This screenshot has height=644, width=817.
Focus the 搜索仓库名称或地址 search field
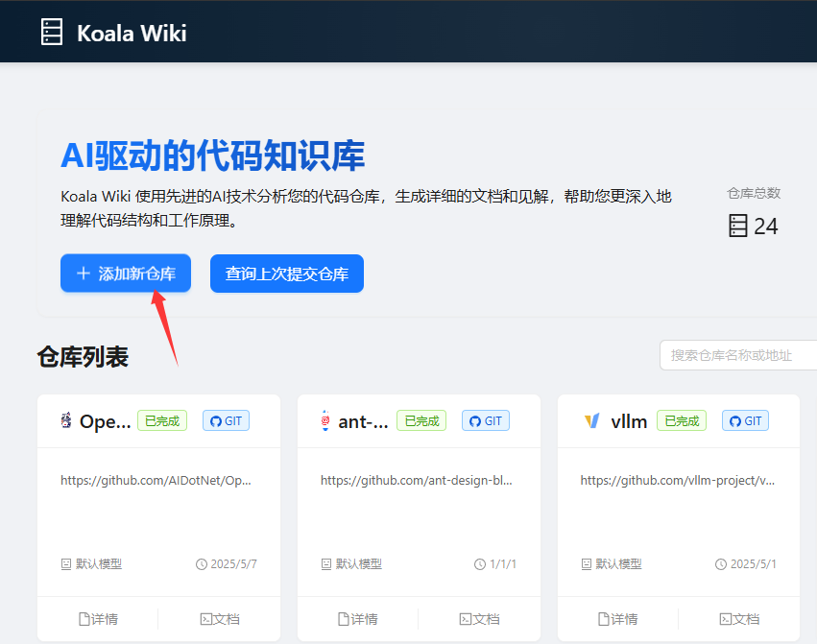point(738,355)
